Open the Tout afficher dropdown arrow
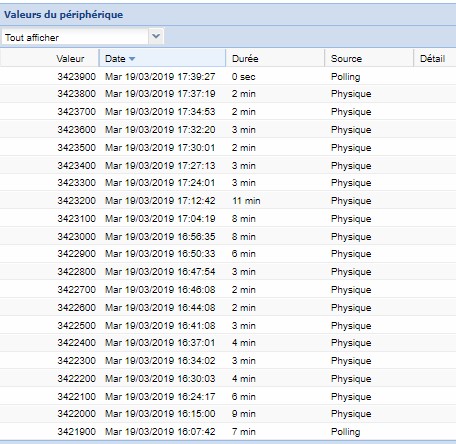Viewport: 456px width, 444px height. [x=156, y=36]
